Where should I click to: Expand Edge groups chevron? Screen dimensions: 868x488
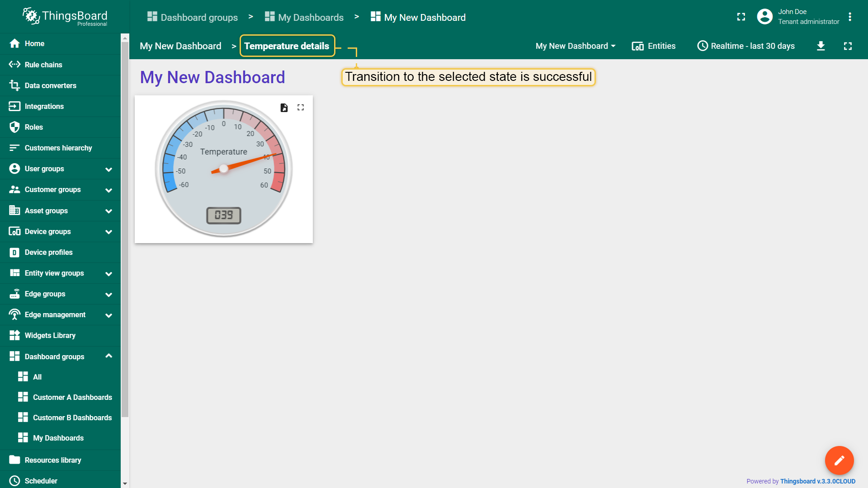108,294
